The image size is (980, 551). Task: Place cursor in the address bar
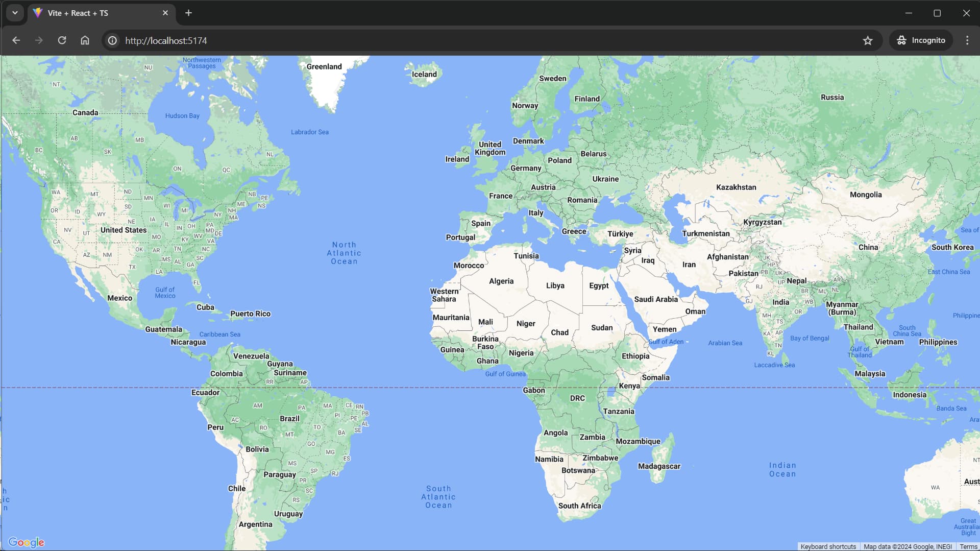click(x=357, y=40)
